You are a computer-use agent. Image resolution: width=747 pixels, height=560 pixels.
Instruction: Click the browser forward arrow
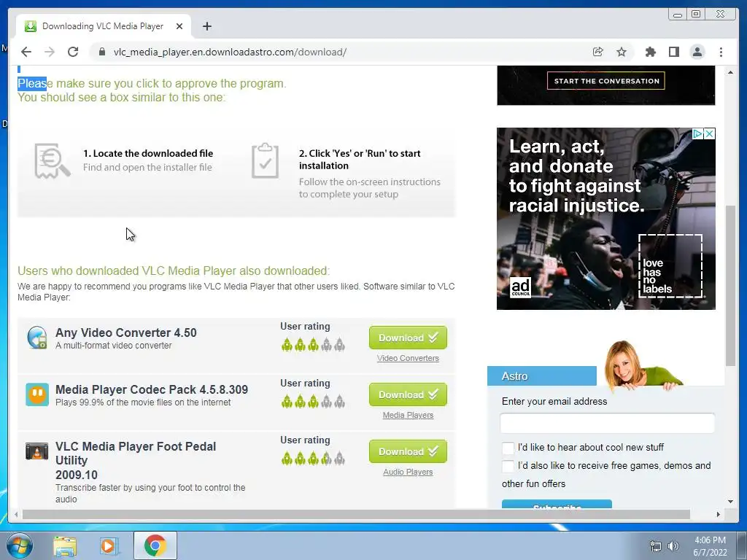pyautogui.click(x=50, y=52)
